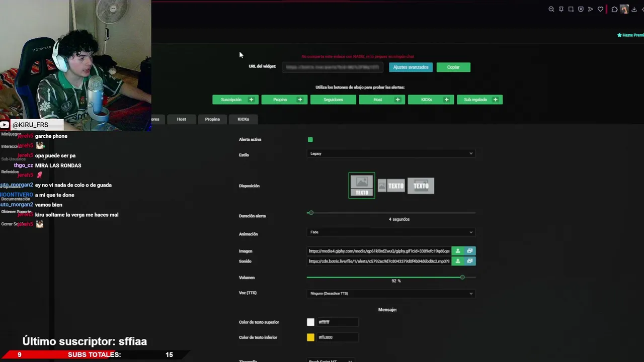Open the browser profile avatar
This screenshot has width=644, height=362.
(624, 9)
